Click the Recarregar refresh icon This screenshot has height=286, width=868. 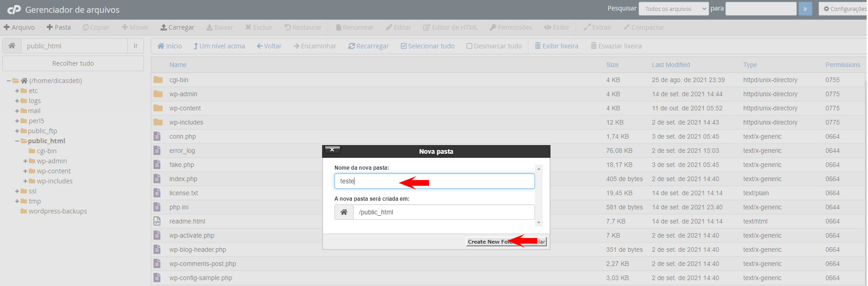[351, 46]
